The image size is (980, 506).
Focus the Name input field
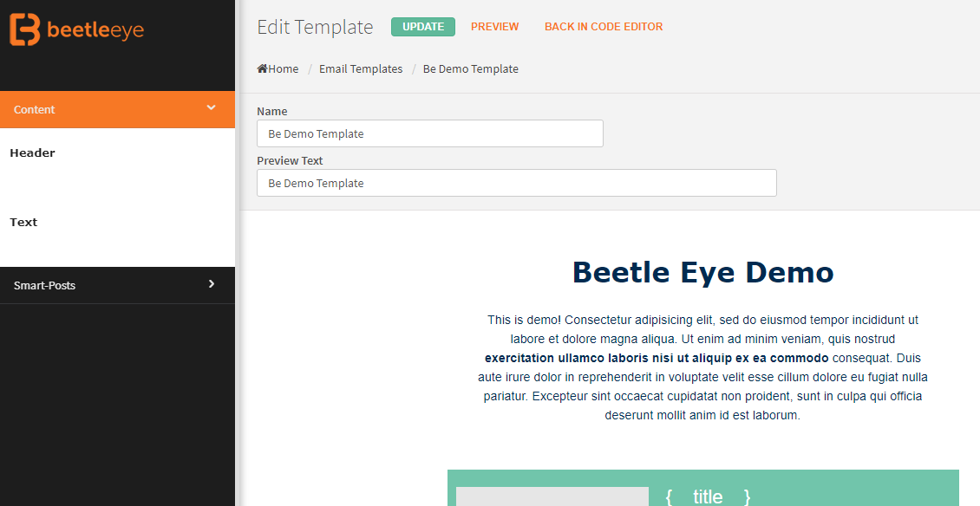point(430,133)
